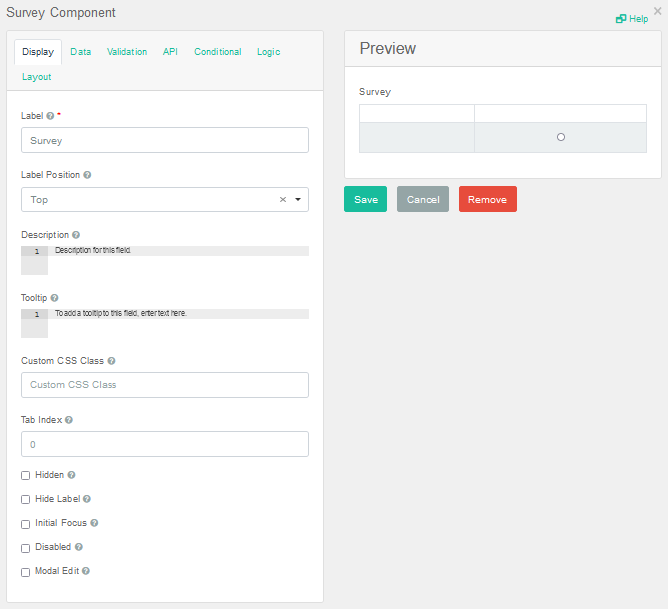
Task: Clear the Label Position selection
Action: pyautogui.click(x=282, y=200)
